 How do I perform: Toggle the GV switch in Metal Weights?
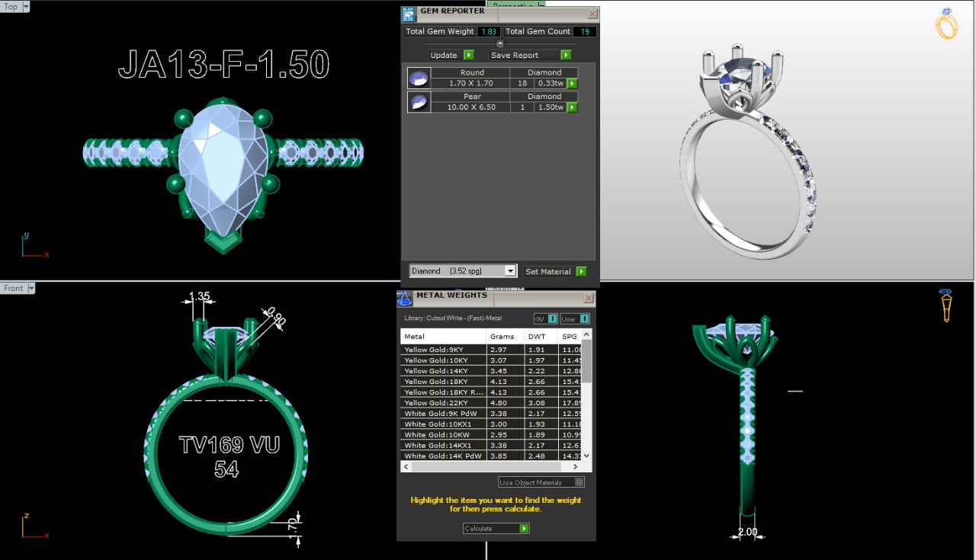click(x=546, y=318)
